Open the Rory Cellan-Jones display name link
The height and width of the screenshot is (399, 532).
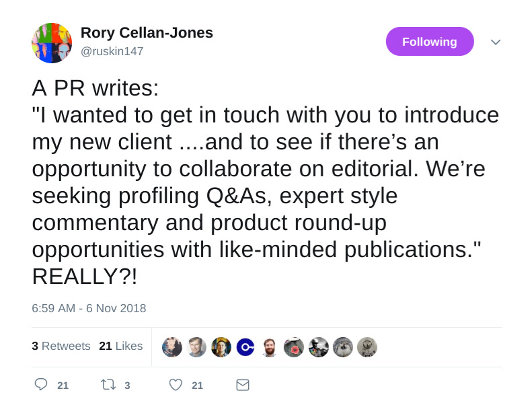tap(147, 32)
